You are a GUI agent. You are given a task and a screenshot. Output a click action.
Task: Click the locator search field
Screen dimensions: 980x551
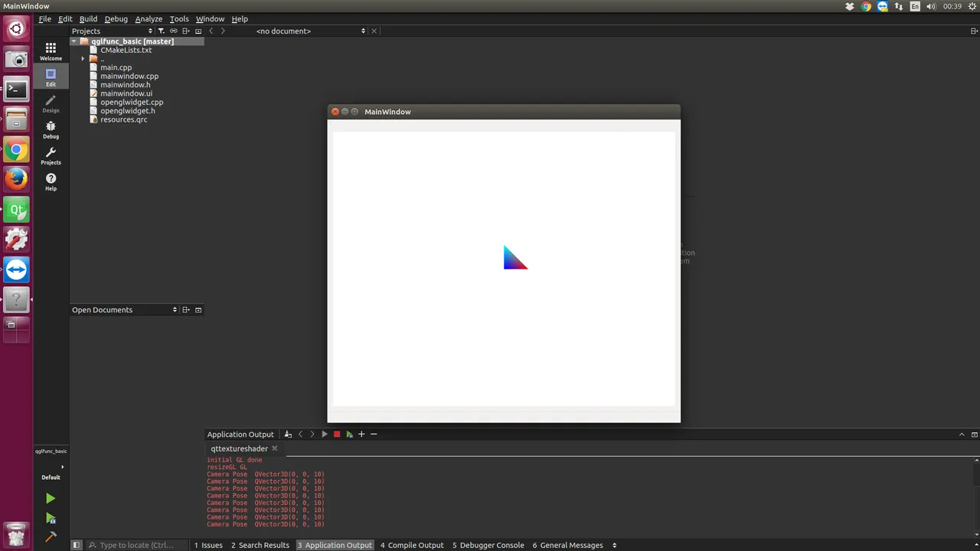(x=136, y=545)
